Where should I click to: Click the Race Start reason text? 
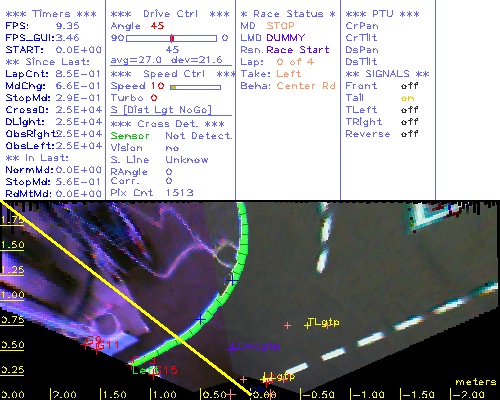298,50
